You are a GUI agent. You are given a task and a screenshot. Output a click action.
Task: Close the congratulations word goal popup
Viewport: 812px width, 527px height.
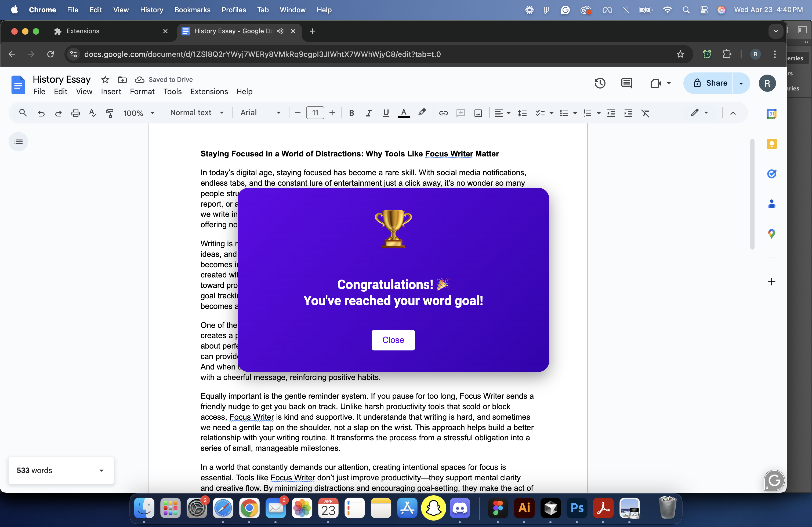(x=393, y=340)
